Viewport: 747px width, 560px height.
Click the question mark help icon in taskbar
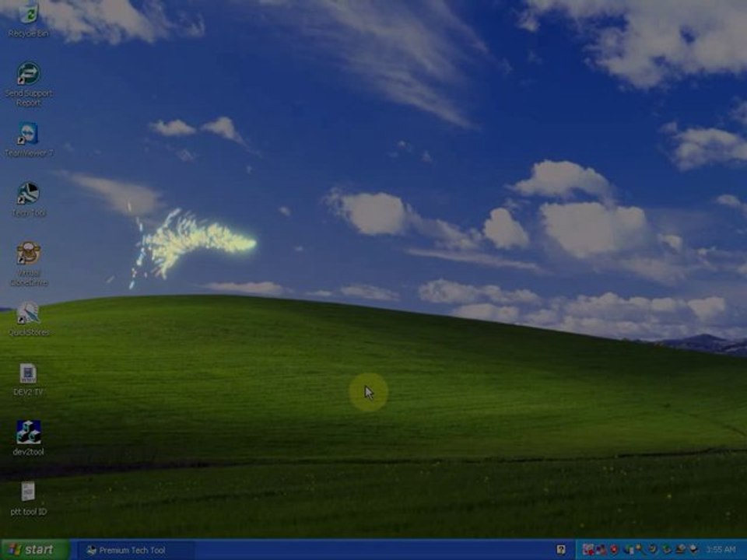(x=561, y=550)
